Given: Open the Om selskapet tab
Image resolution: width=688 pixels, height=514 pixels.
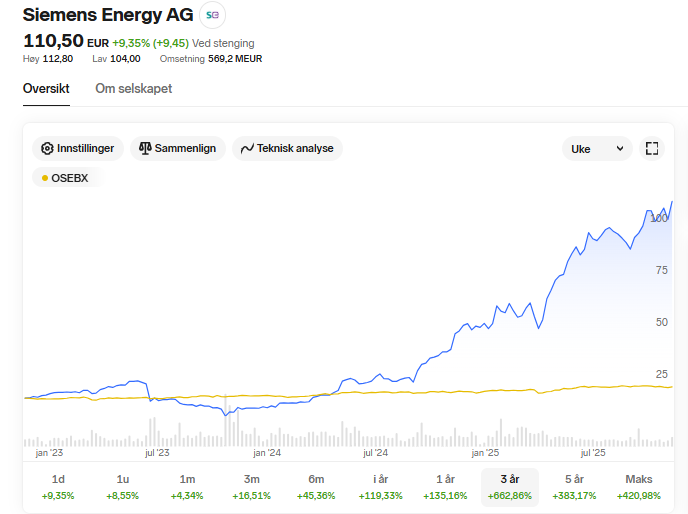Looking at the screenshot, I should coord(133,89).
